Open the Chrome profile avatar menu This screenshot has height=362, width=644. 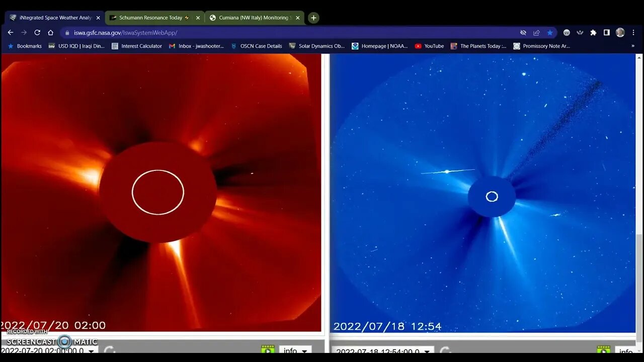tap(620, 33)
